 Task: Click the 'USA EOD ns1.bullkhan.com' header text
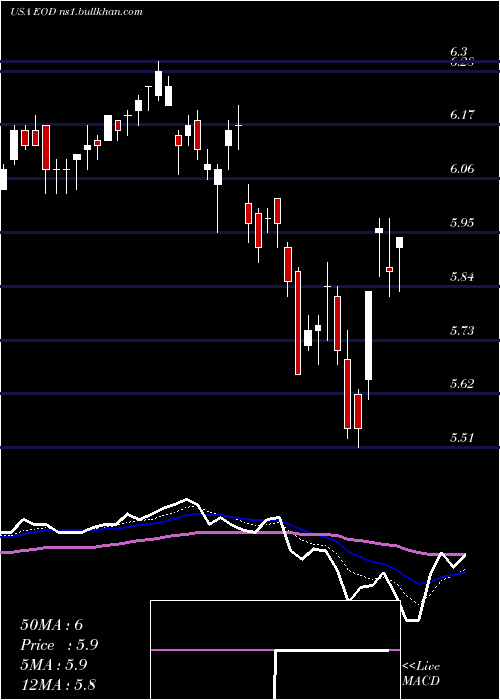pos(76,12)
